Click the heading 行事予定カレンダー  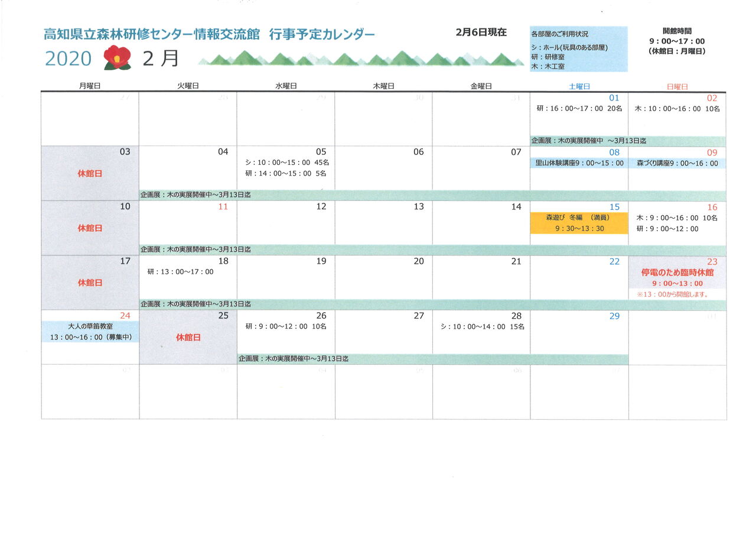coord(321,35)
